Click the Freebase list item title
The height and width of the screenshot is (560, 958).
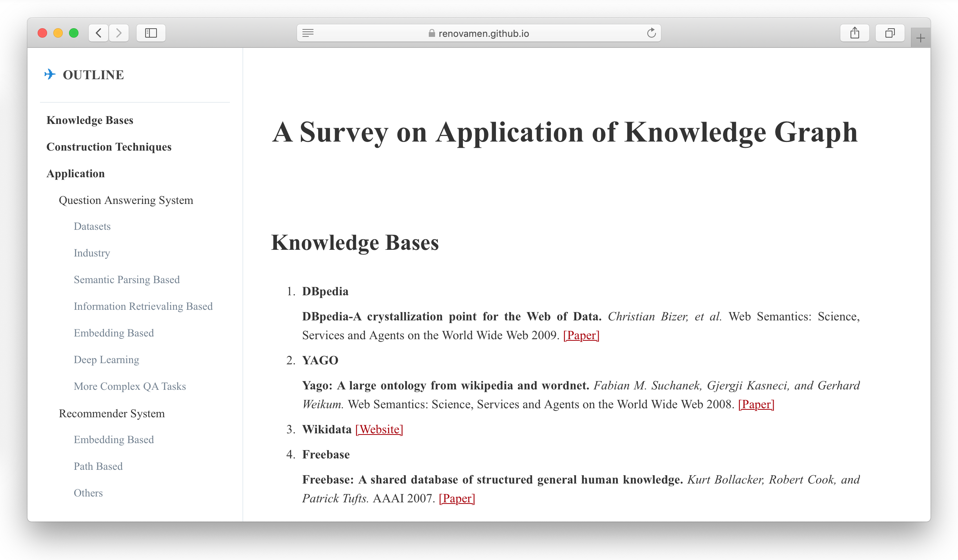[326, 455]
